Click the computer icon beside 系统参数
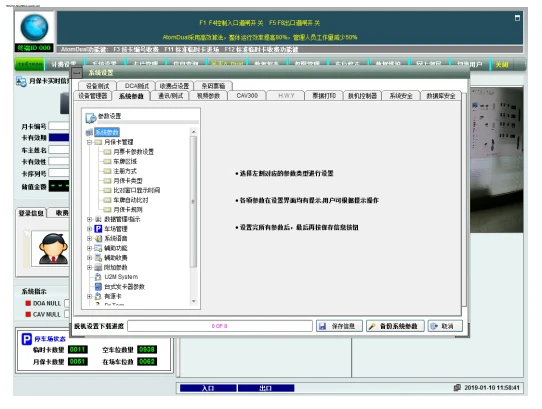The height and width of the screenshot is (409, 542). tap(89, 132)
